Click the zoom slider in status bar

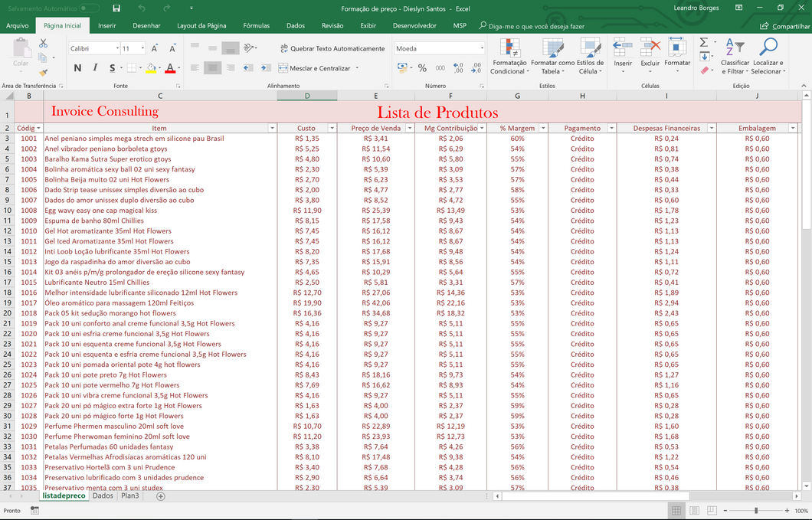(x=756, y=511)
